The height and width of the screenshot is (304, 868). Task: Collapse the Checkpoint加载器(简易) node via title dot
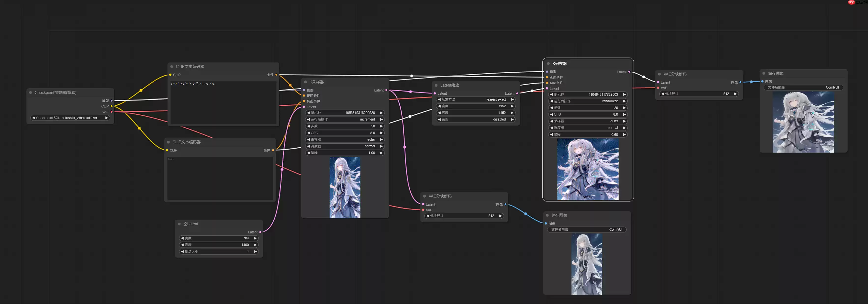(31, 92)
